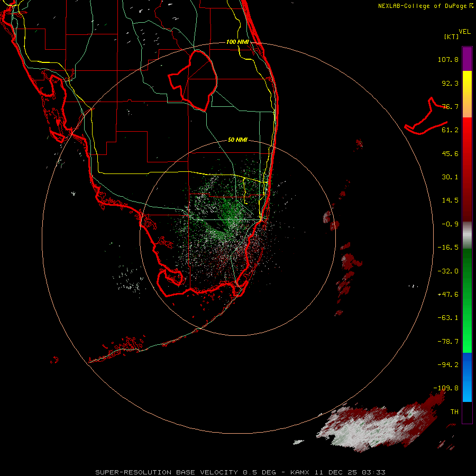Screen dimensions: 476x476
Task: Click the NEXLAB-College of DuPage label
Action: pyautogui.click(x=426, y=6)
